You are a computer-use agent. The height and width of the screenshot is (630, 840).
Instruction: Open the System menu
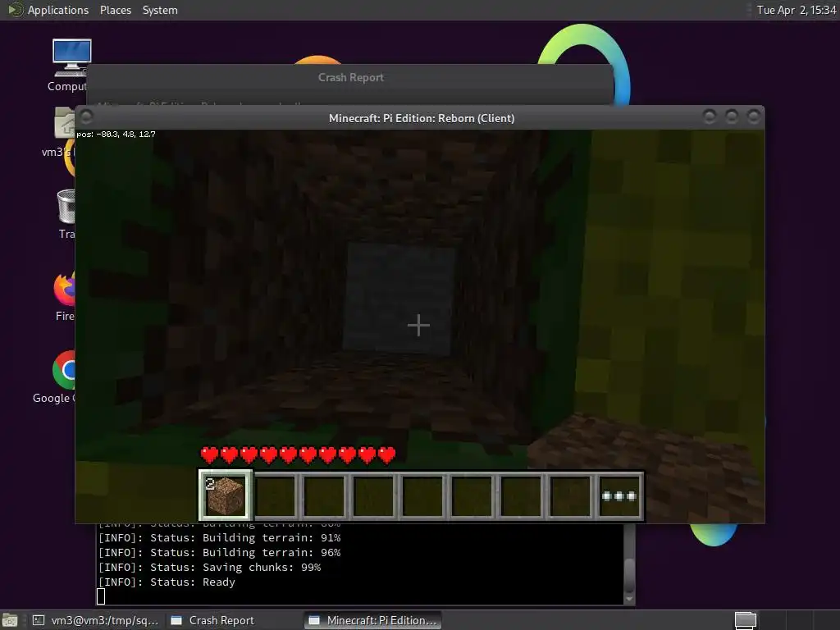[x=160, y=10]
